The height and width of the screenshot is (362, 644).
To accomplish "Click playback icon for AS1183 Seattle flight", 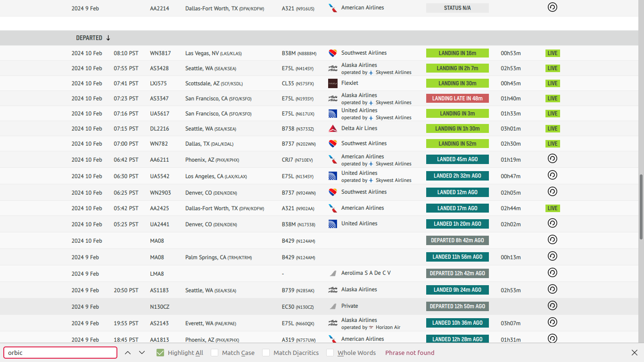I will coord(553,289).
